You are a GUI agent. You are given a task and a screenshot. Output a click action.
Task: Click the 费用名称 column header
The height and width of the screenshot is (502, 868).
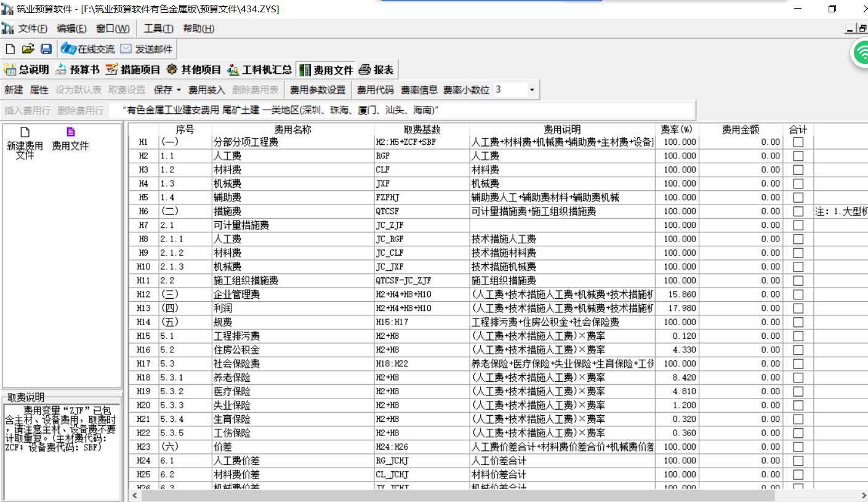pos(293,129)
